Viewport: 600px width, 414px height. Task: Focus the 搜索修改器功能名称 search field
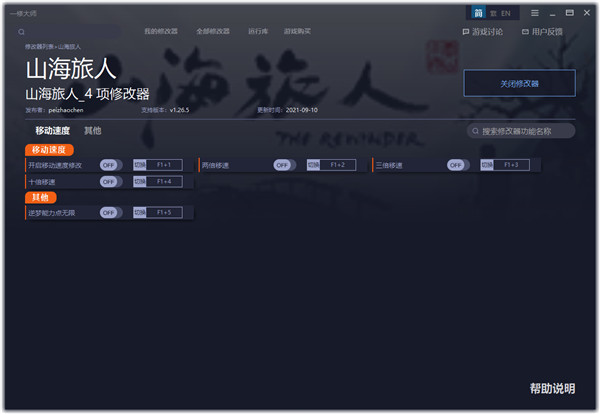tap(521, 131)
